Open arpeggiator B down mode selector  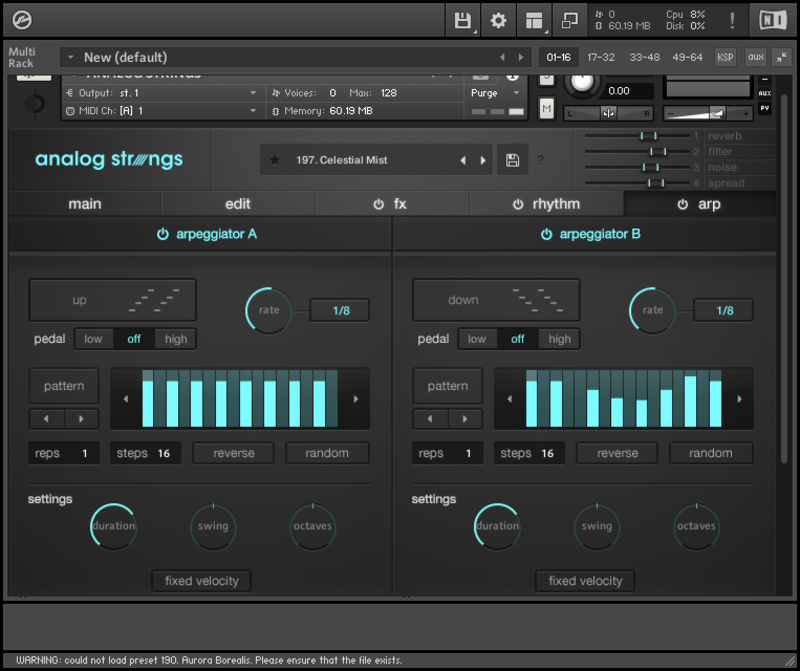coord(496,300)
